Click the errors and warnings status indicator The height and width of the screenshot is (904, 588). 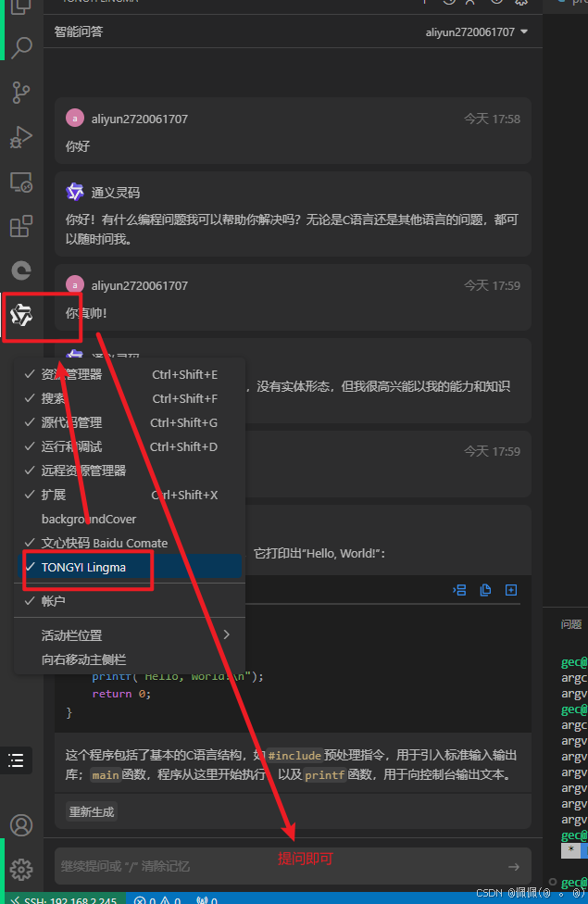[157, 899]
